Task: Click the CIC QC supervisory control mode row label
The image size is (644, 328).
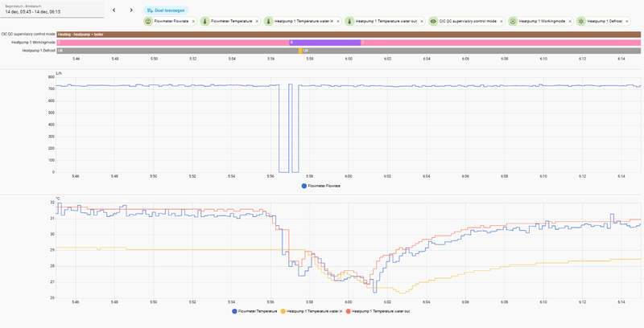Action: coord(28,35)
